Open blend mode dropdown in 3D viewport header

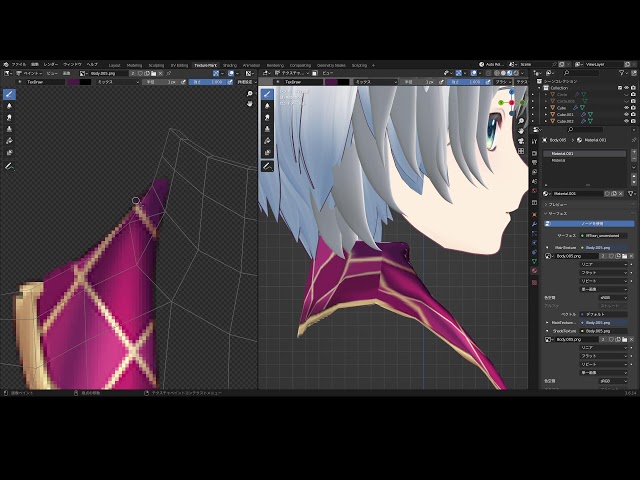click(x=376, y=82)
